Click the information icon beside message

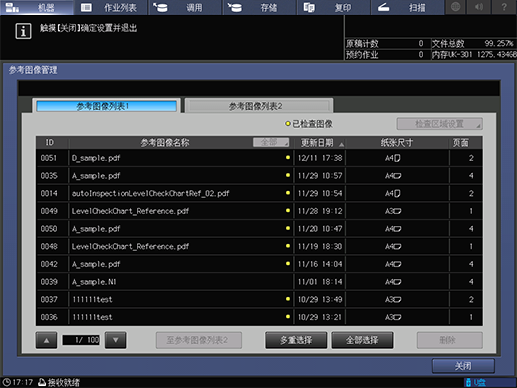pyautogui.click(x=23, y=31)
